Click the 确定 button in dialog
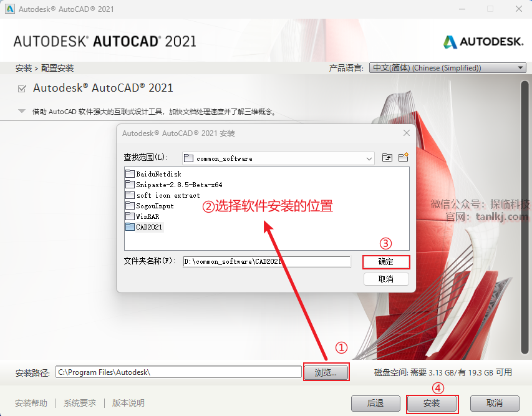Screen dimensions: 532x416 tap(386, 262)
